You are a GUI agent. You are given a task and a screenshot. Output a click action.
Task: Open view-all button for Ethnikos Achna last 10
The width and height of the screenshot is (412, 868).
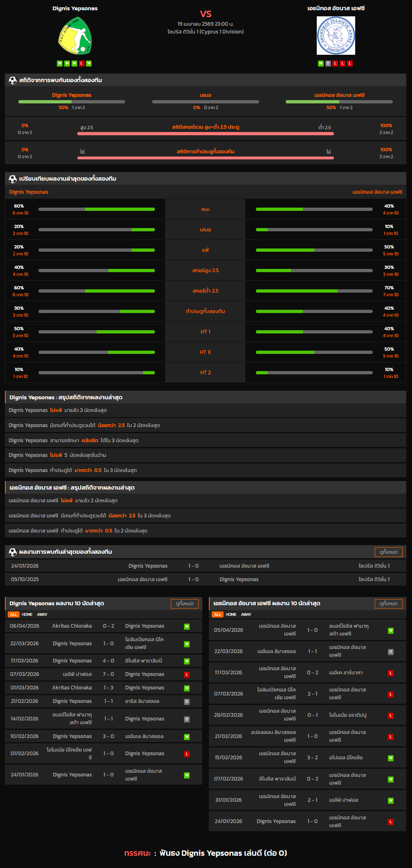tap(388, 604)
